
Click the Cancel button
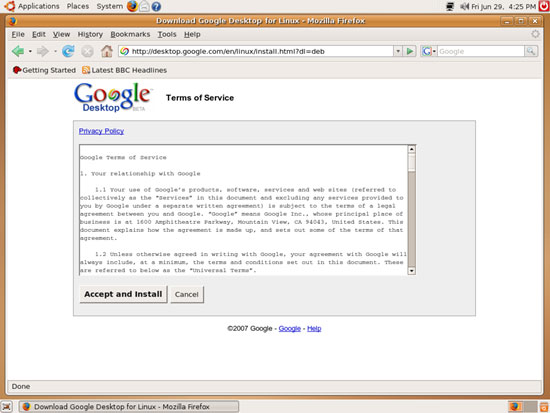click(187, 294)
